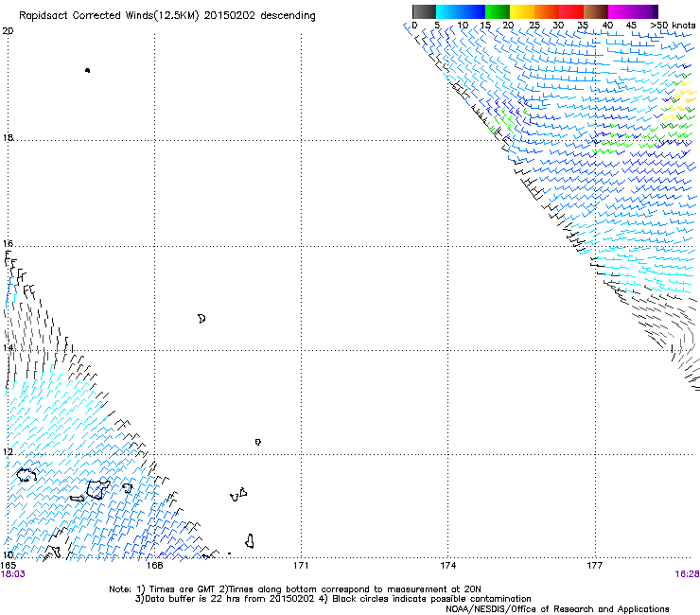Click the orange 25-30 knots legend swatch
The image size is (700, 615).
coord(547,11)
